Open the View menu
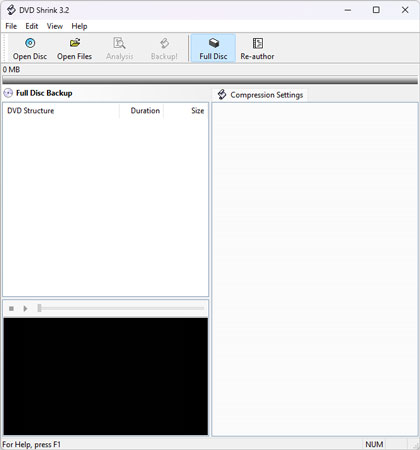This screenshot has height=450, width=420. [55, 26]
